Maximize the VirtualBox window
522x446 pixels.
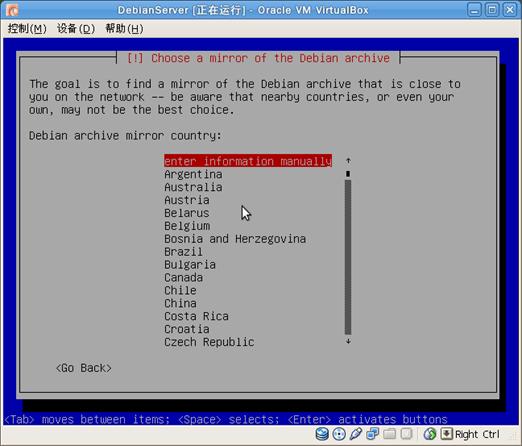tap(492, 10)
